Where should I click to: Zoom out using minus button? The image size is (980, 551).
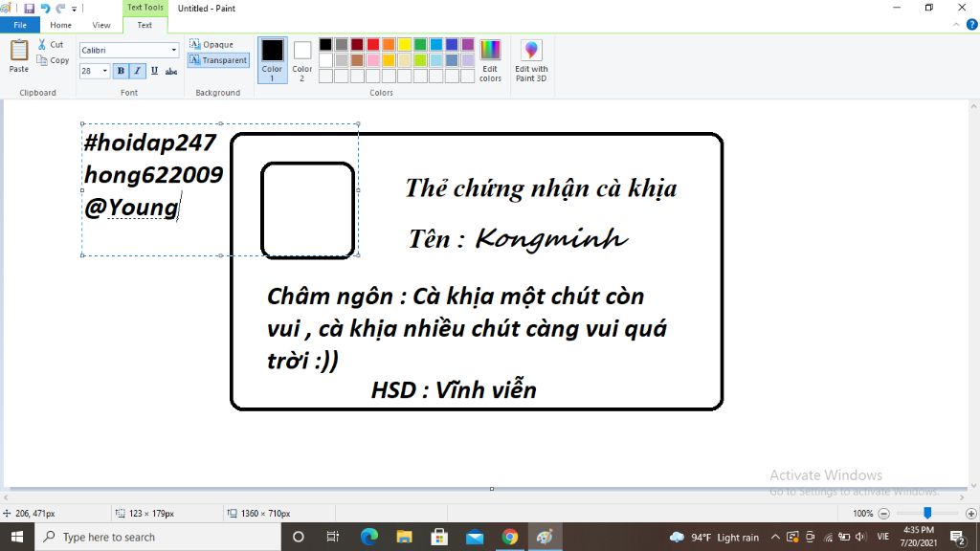(x=883, y=514)
